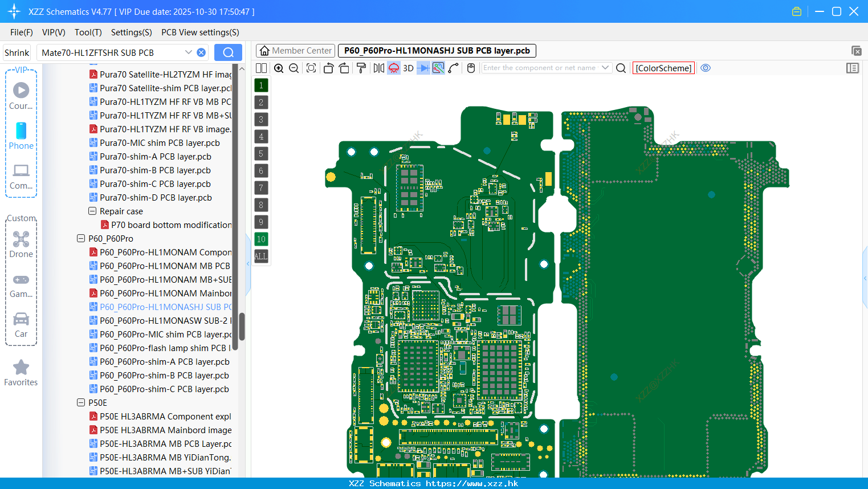Select layer 1 button
This screenshot has height=489, width=868.
[x=261, y=85]
